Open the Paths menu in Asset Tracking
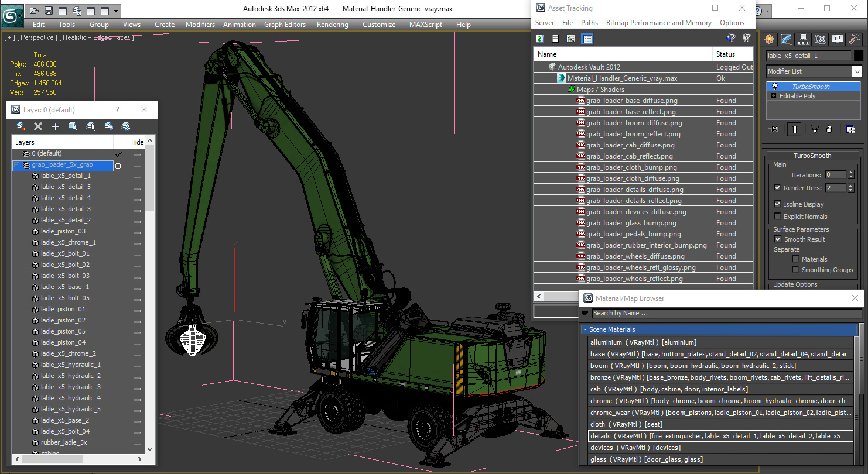 pos(589,23)
